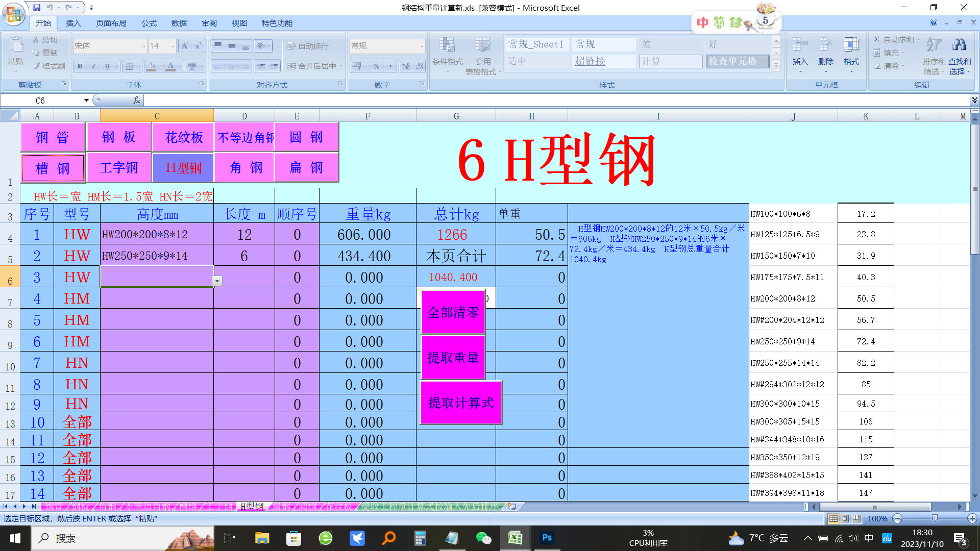Screen dimensions: 980x551
Task: Click the Paste clipboard icon
Action: coord(16,45)
